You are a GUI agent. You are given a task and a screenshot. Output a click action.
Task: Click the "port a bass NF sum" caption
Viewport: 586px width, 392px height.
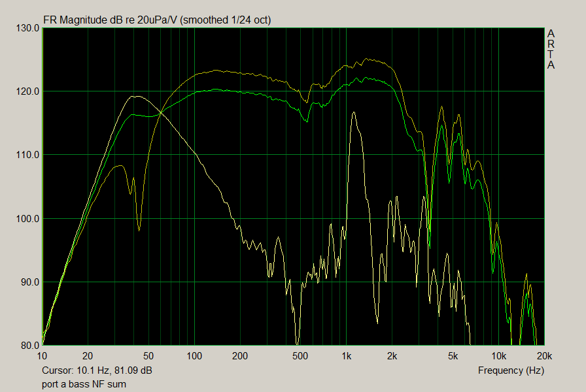tap(84, 384)
